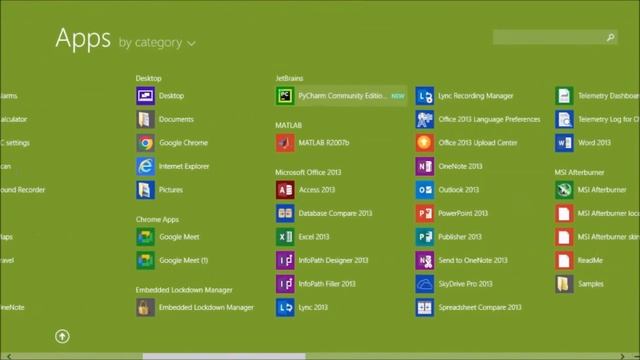The image size is (640, 360).
Task: Open Office 2013 Upload Center icon
Action: point(424,143)
